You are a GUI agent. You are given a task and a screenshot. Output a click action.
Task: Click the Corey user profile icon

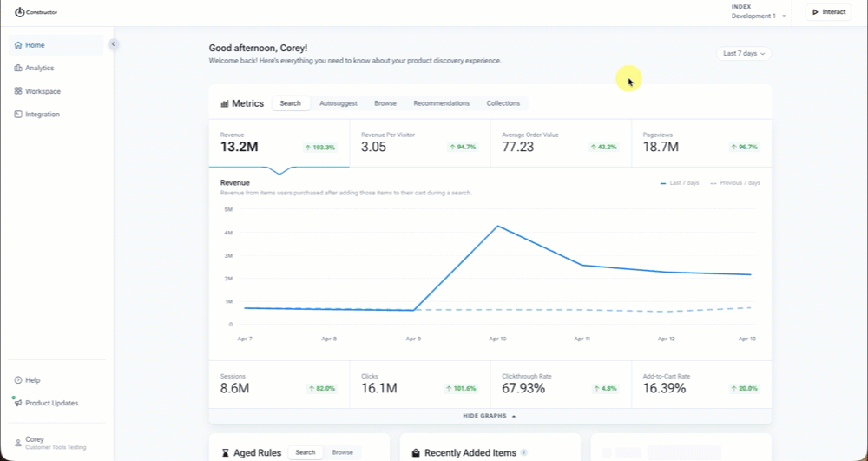(18, 444)
